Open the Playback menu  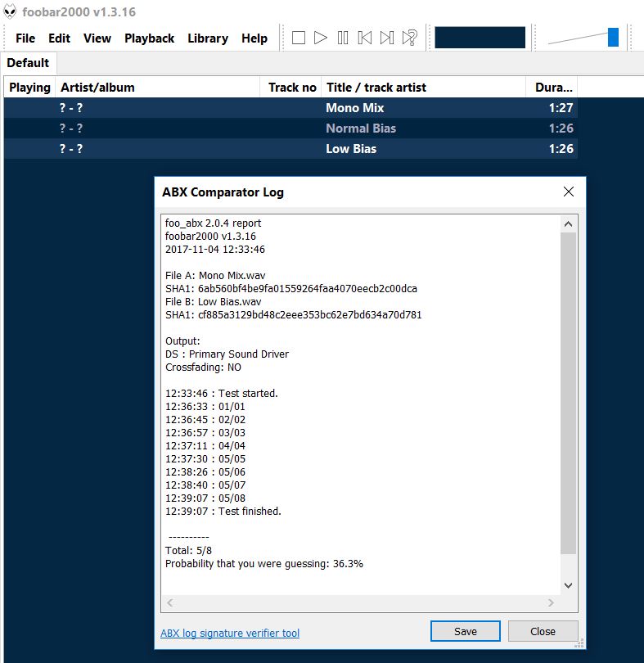click(x=149, y=38)
